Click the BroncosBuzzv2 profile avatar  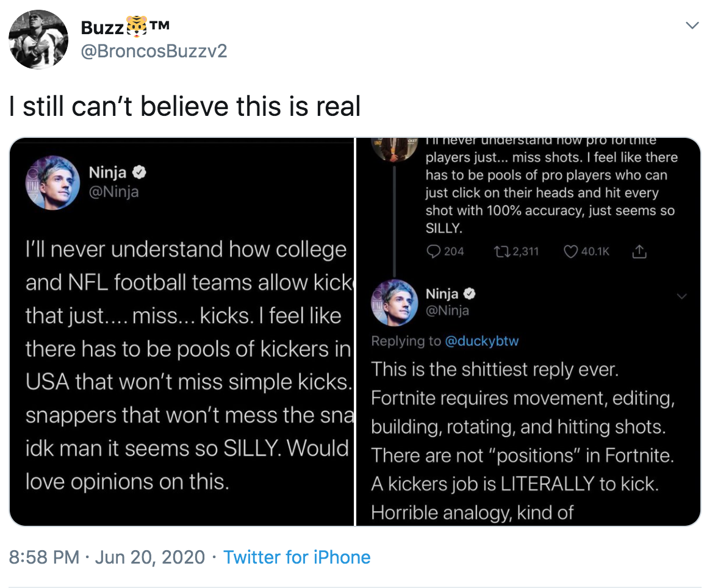38,39
